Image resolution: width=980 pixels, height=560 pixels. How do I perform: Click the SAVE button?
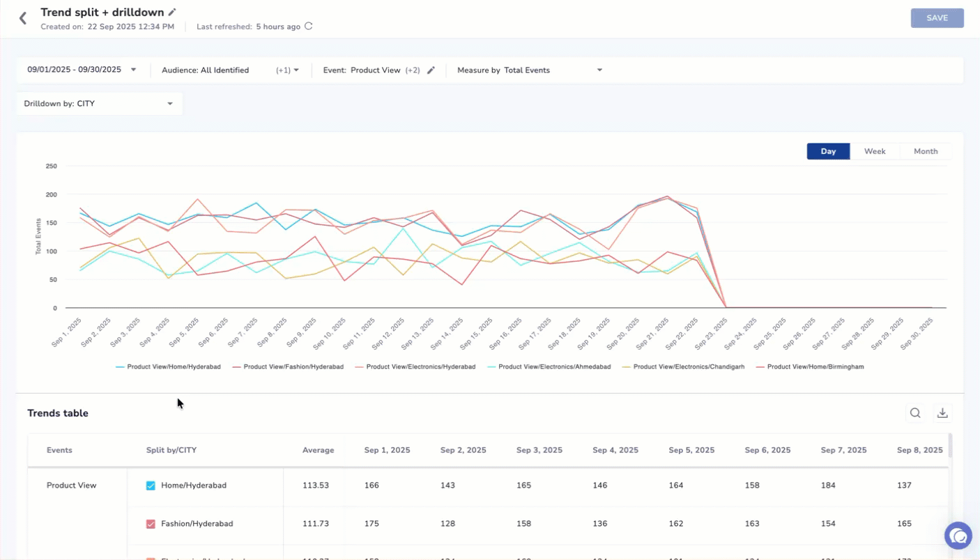pyautogui.click(x=937, y=18)
